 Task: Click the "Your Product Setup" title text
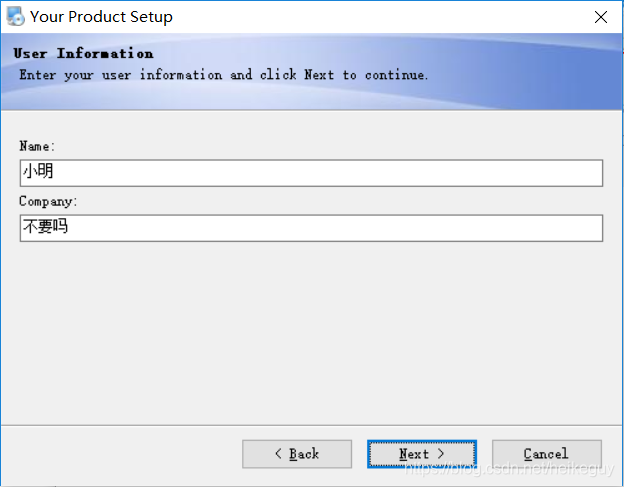point(101,17)
